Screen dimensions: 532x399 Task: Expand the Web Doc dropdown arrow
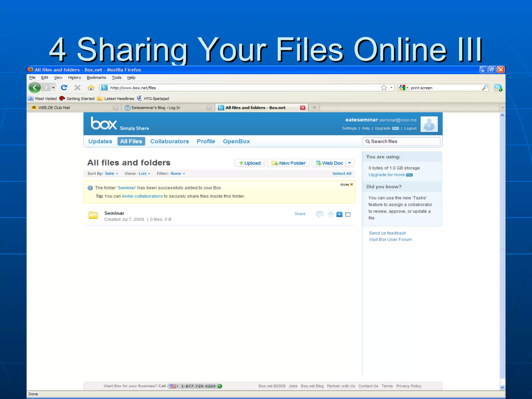pyautogui.click(x=350, y=163)
